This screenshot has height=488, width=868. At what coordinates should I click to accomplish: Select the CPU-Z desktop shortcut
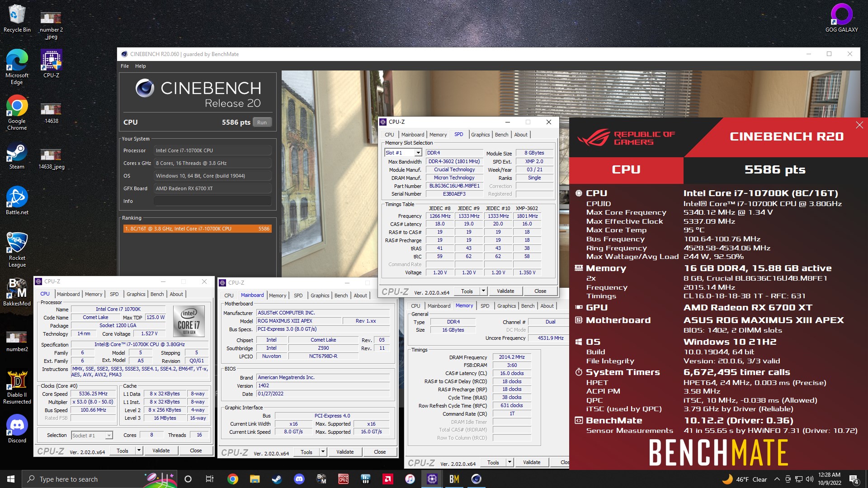point(51,64)
